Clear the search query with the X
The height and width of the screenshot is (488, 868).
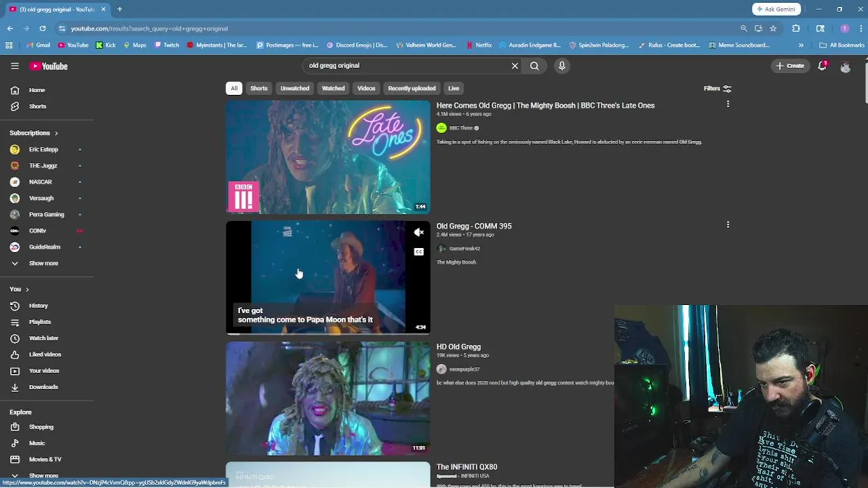pos(515,66)
